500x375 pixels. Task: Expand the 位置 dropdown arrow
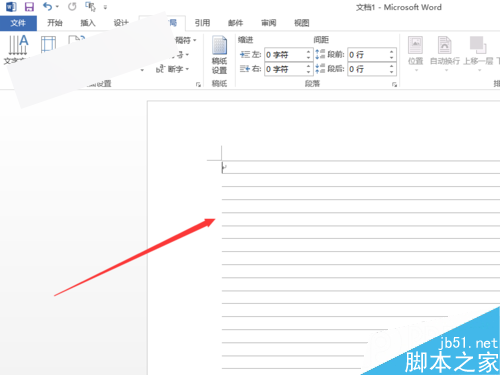(x=416, y=70)
